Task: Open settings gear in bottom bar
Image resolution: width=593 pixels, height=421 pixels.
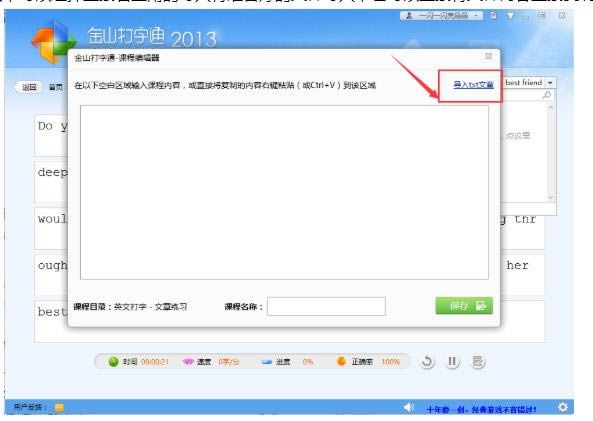Action: (x=563, y=407)
